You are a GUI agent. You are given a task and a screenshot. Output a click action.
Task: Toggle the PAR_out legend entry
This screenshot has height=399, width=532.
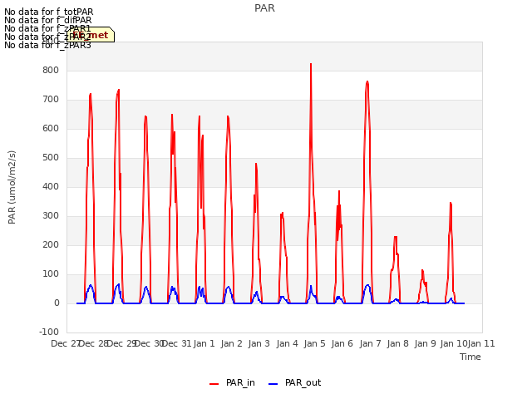[294, 382]
